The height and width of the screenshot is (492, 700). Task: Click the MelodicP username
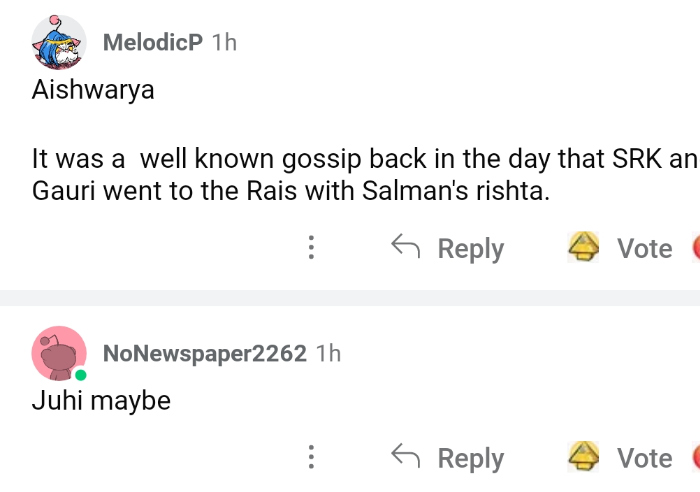coord(153,42)
